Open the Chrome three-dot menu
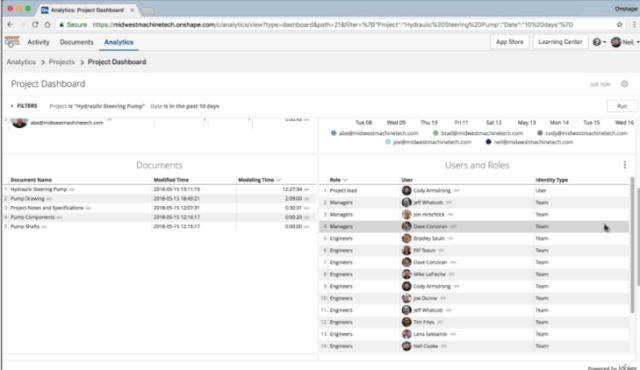640x370 pixels. point(634,24)
